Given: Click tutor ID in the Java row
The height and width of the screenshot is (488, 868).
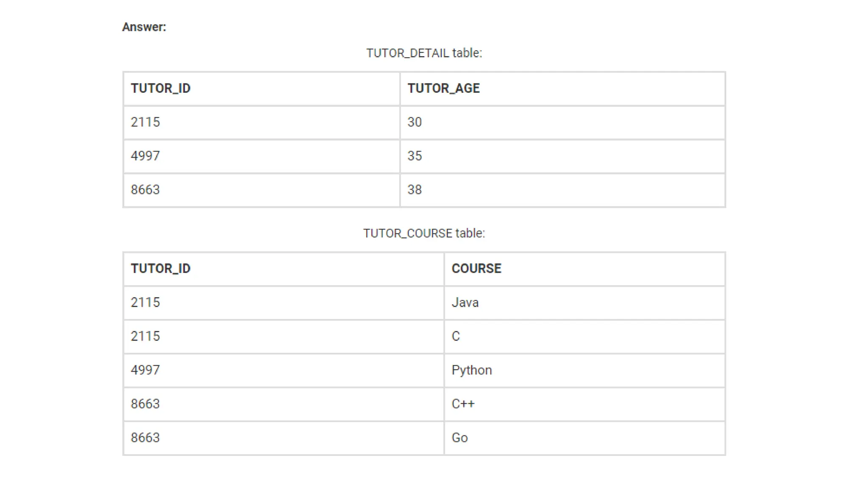Looking at the screenshot, I should (145, 302).
